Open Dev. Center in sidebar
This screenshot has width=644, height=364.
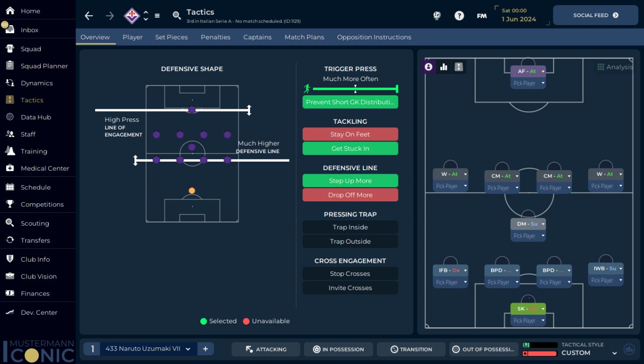(39, 313)
